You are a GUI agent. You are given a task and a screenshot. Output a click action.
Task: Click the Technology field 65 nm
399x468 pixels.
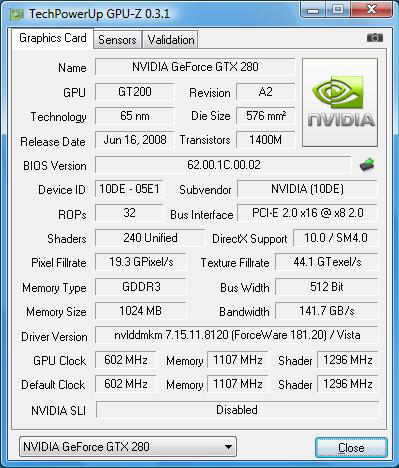click(x=134, y=116)
